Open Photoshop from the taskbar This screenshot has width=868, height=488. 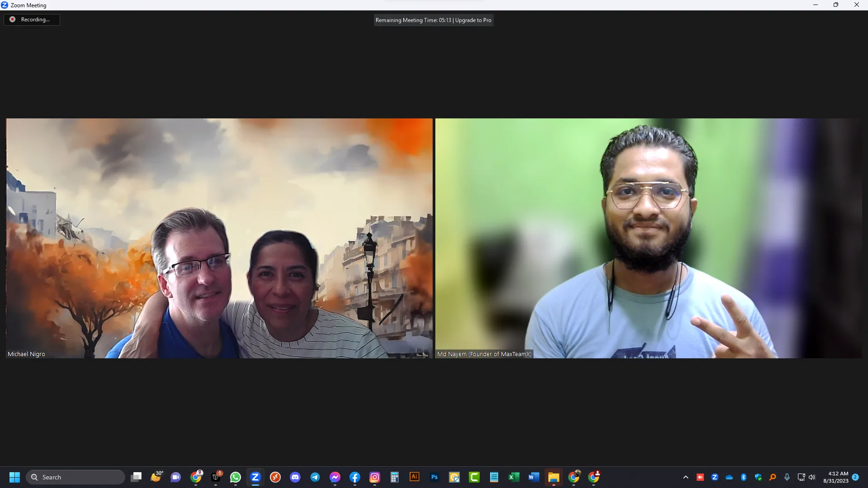[434, 477]
